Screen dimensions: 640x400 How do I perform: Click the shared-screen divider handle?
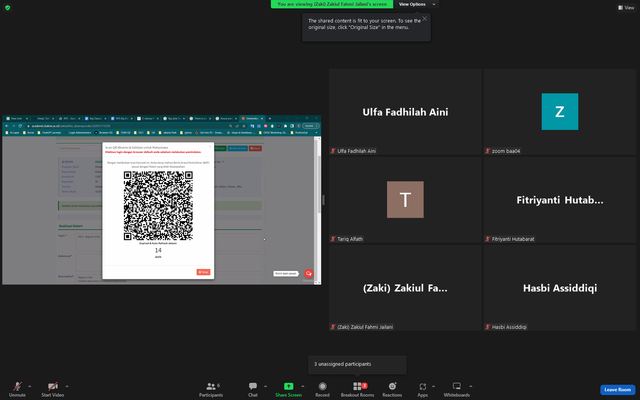[323, 200]
